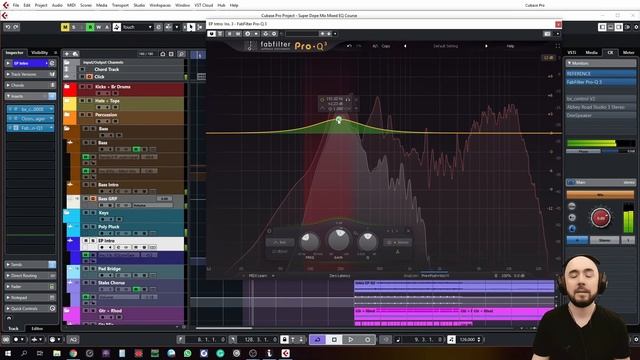This screenshot has width=640, height=360.
Task: Click the Add Track plus button
Action: [x=67, y=54]
